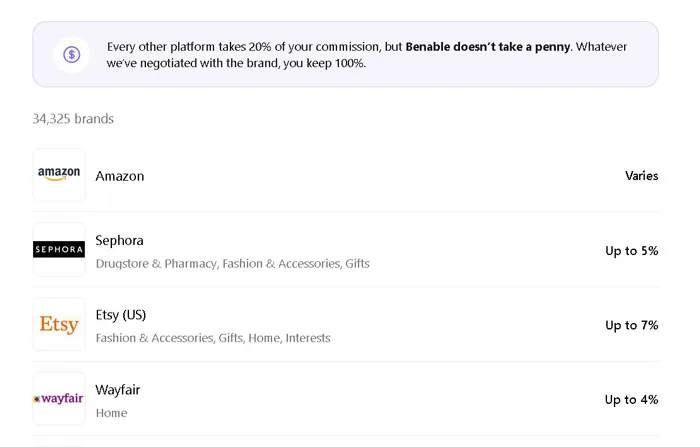This screenshot has width=700, height=447.
Task: Click Wayfair's "Up to 4%" commission rate
Action: click(x=631, y=400)
